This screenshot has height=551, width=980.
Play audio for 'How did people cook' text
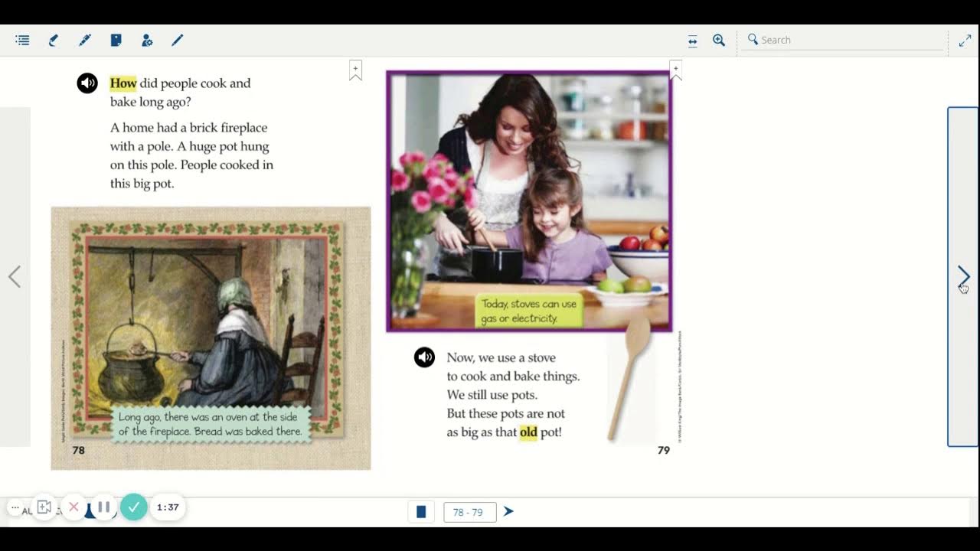87,83
